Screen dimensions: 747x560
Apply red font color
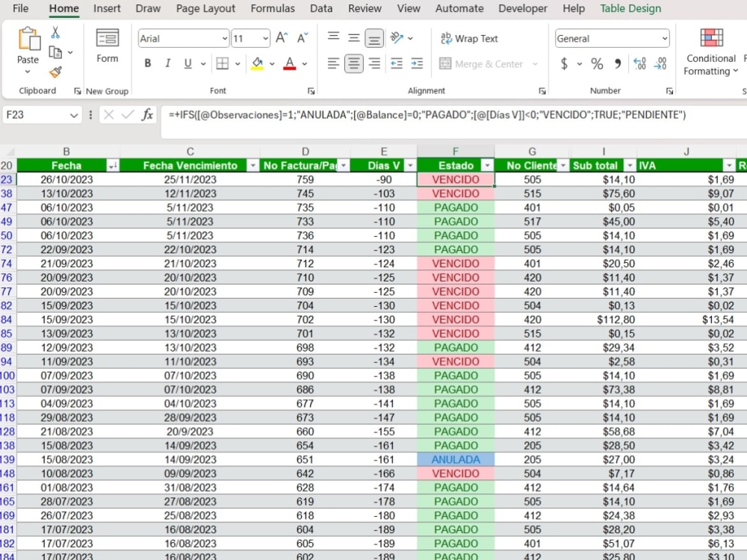pyautogui.click(x=290, y=63)
